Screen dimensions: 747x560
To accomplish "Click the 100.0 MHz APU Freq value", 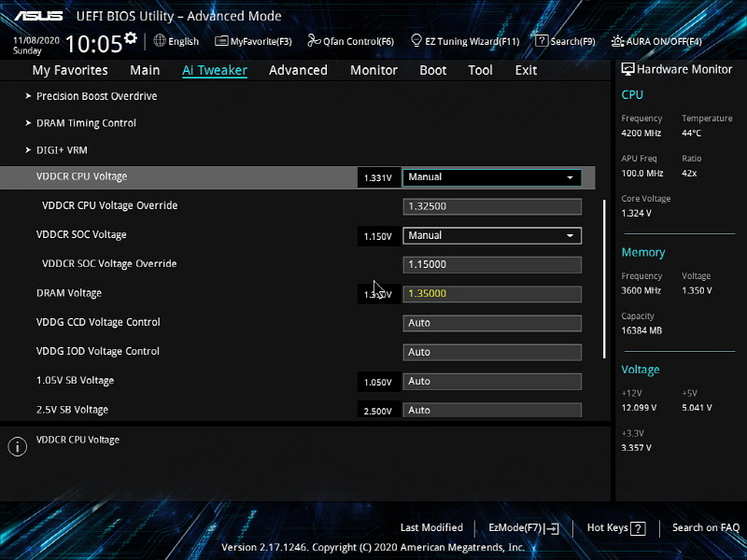I will click(x=642, y=174).
